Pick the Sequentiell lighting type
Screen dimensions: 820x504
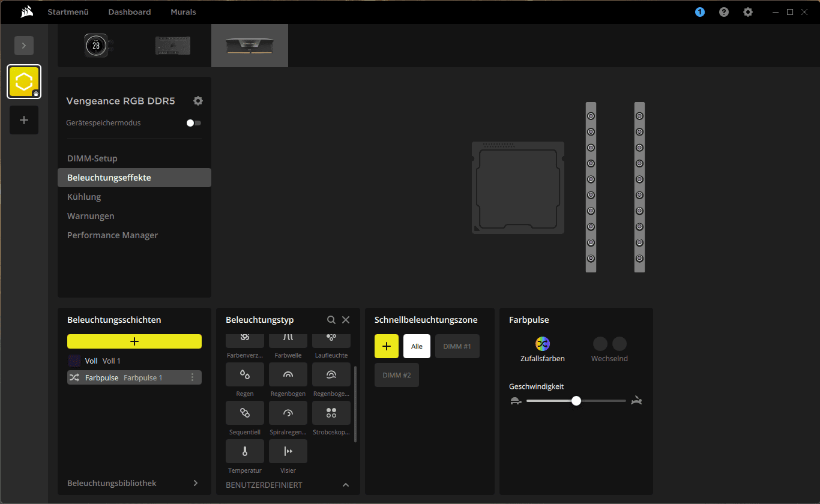click(245, 413)
